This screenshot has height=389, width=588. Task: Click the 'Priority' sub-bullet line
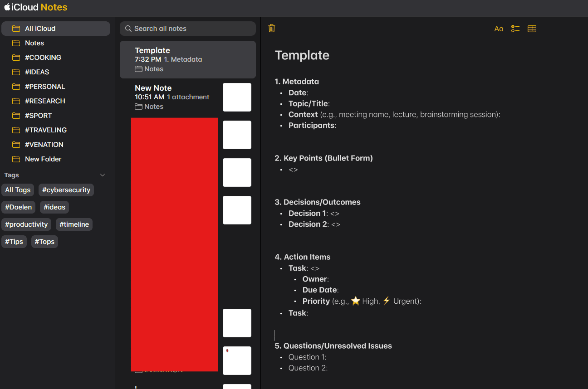tap(362, 301)
